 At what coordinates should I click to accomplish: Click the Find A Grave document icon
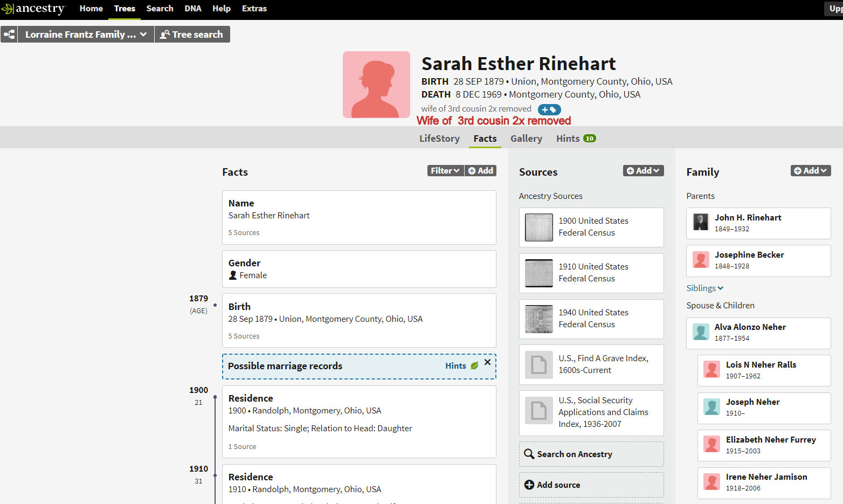[539, 364]
